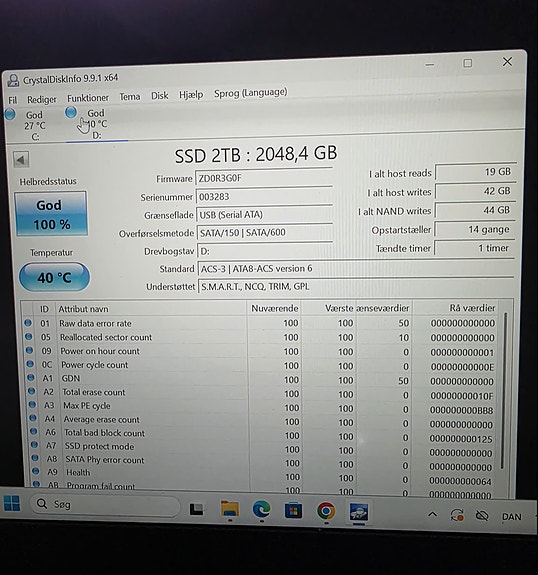Select the C: drive tab
This screenshot has height=575, width=538.
click(x=30, y=125)
